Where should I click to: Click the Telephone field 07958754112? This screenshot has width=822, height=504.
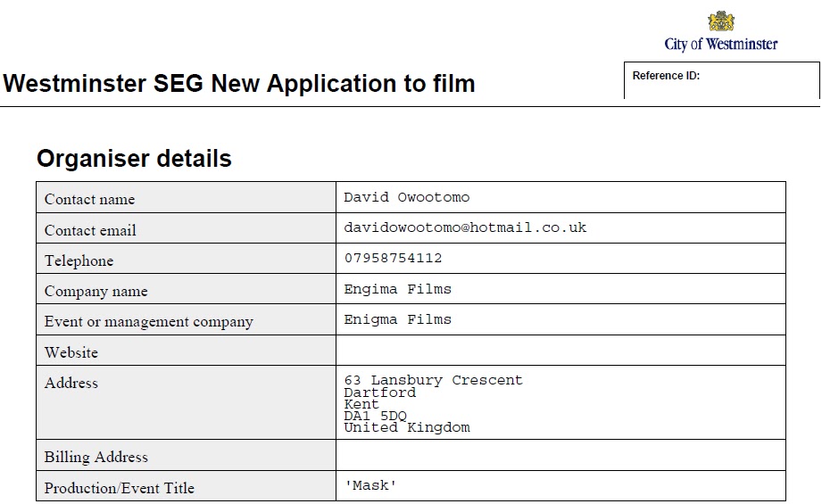tap(560, 258)
